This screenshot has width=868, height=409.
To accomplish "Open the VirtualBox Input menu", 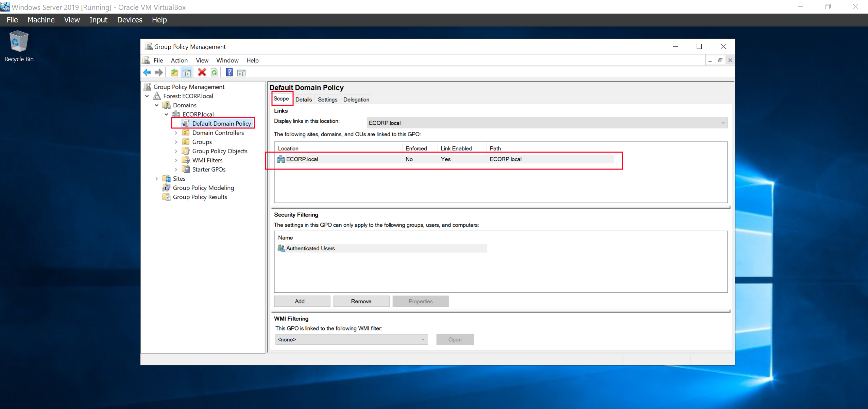I will [x=98, y=20].
